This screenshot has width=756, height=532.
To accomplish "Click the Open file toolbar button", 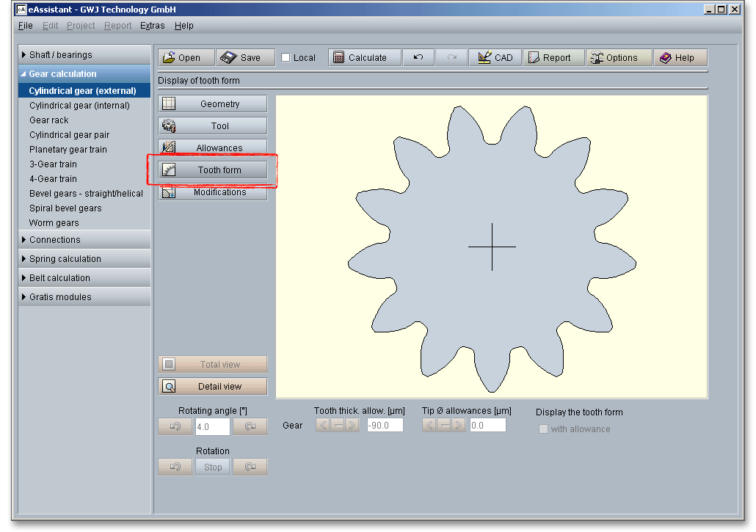I will tap(186, 58).
